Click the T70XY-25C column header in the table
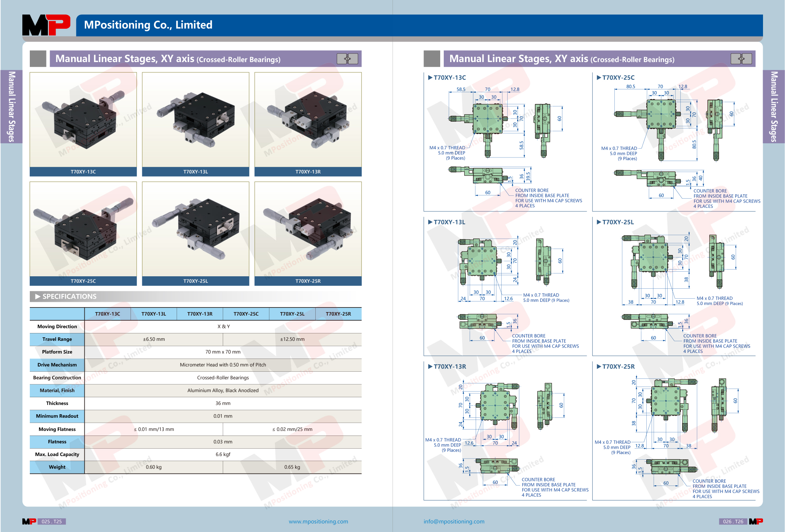Screen dimensions: 785x532 coord(246,314)
